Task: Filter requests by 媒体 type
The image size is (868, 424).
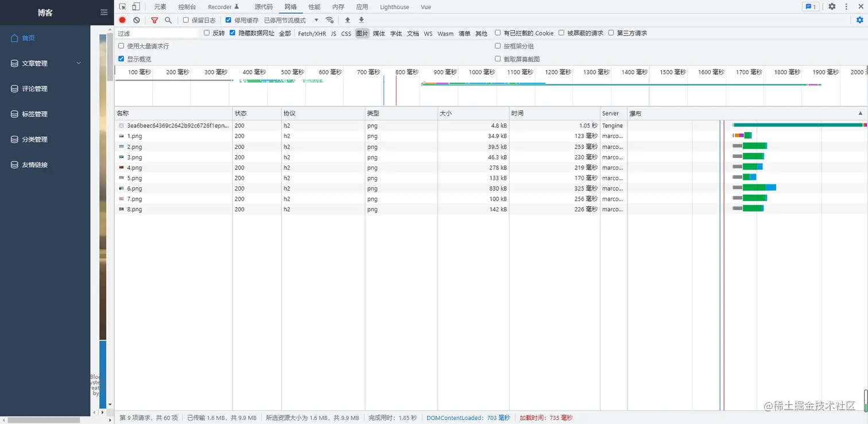Action: (379, 33)
